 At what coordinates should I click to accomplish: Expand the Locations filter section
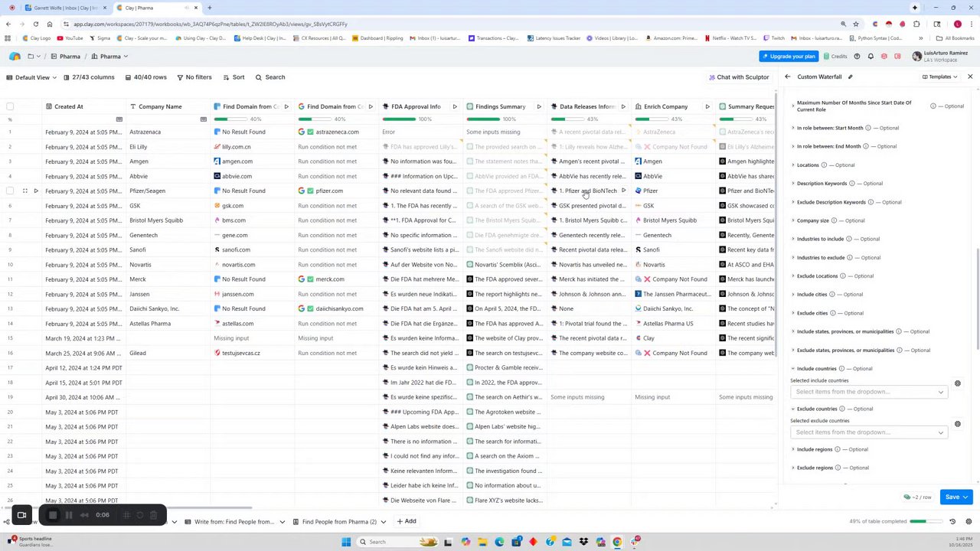coord(792,165)
